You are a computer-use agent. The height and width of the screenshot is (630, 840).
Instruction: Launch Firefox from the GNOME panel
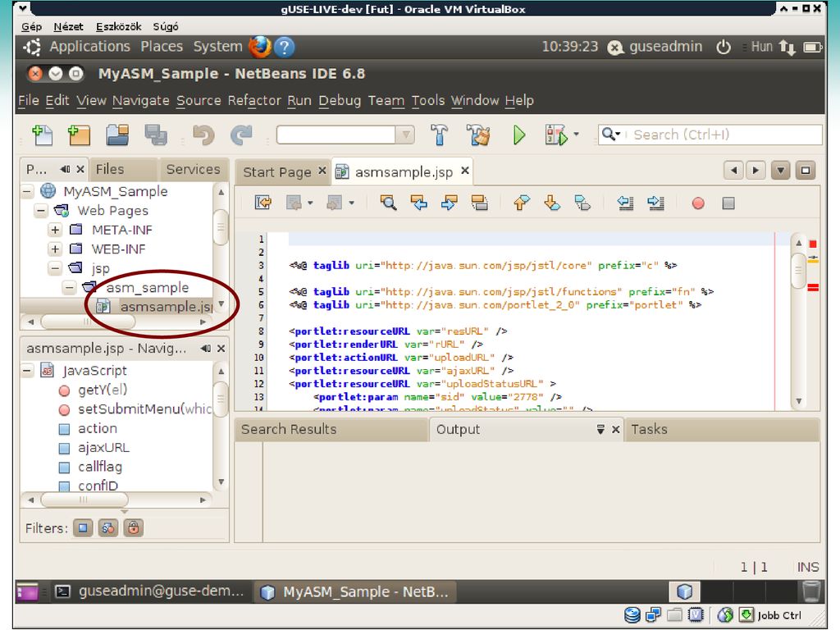click(260, 47)
